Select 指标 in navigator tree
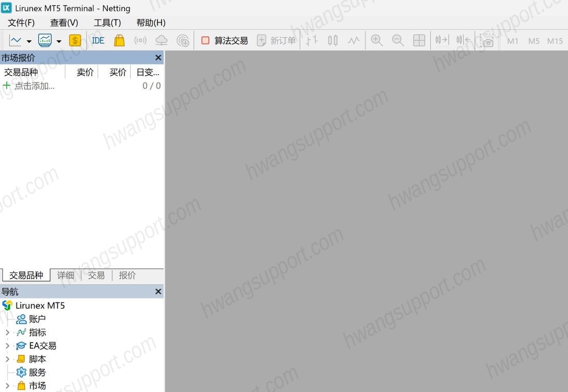 pos(37,332)
